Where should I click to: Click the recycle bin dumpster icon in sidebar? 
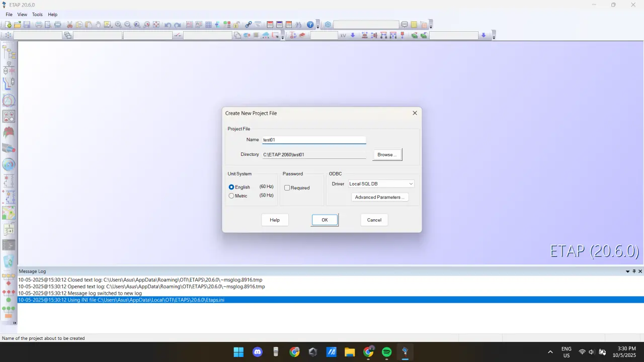click(9, 261)
